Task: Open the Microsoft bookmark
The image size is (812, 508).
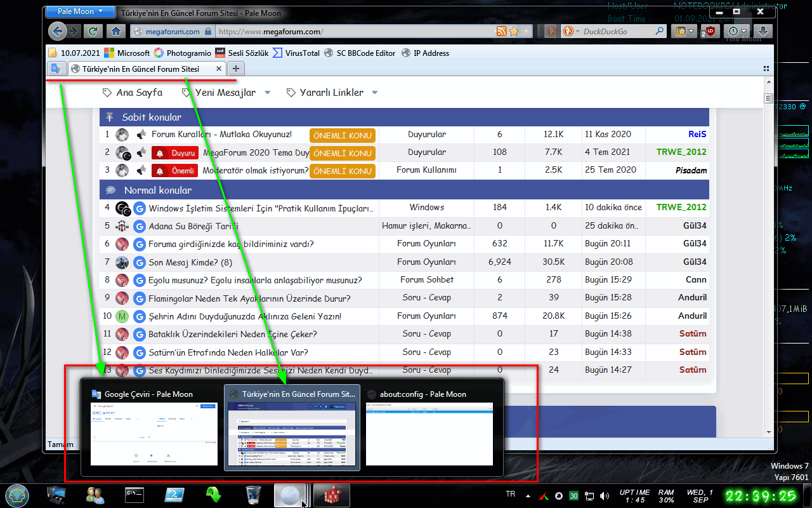Action: [x=128, y=53]
